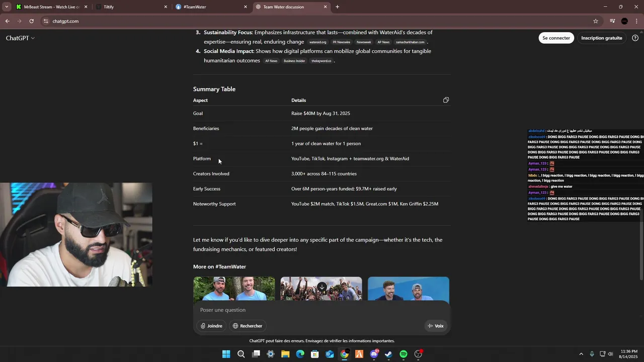Open samacharkhabar.com source chip
Viewport: 644px width, 362px height.
click(410, 42)
